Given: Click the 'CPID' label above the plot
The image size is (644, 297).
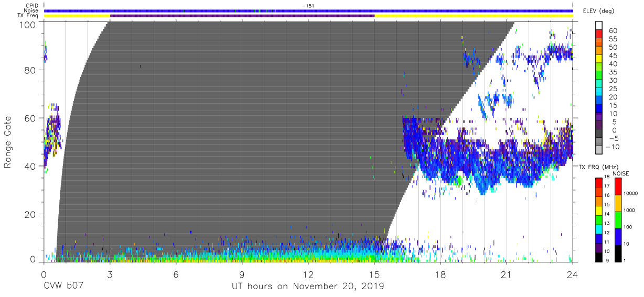Looking at the screenshot, I should (x=31, y=6).
